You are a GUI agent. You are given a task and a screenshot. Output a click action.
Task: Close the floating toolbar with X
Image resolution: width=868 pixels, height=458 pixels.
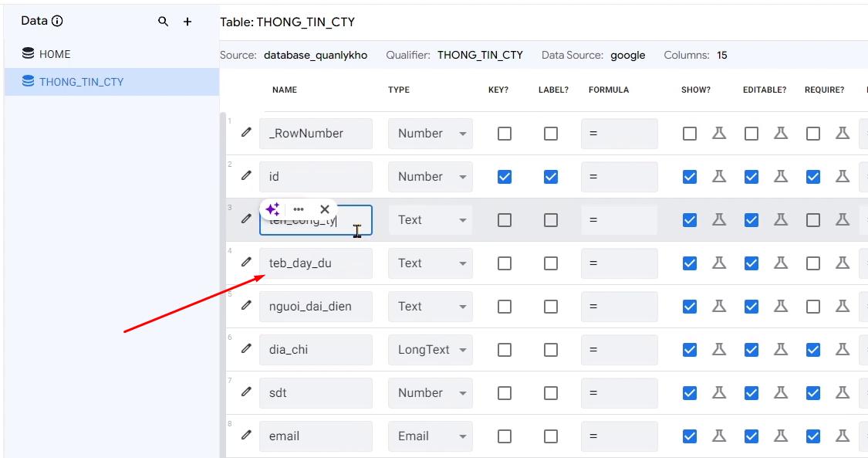pyautogui.click(x=325, y=209)
